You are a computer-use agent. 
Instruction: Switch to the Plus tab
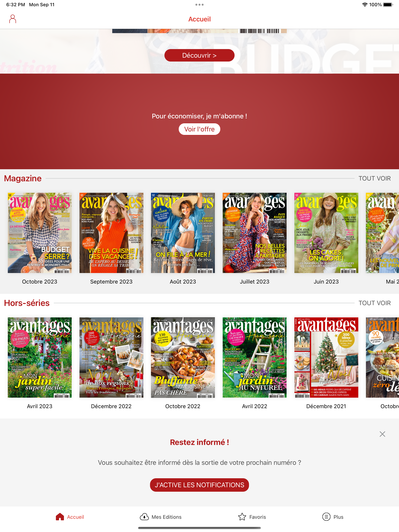pos(333,517)
